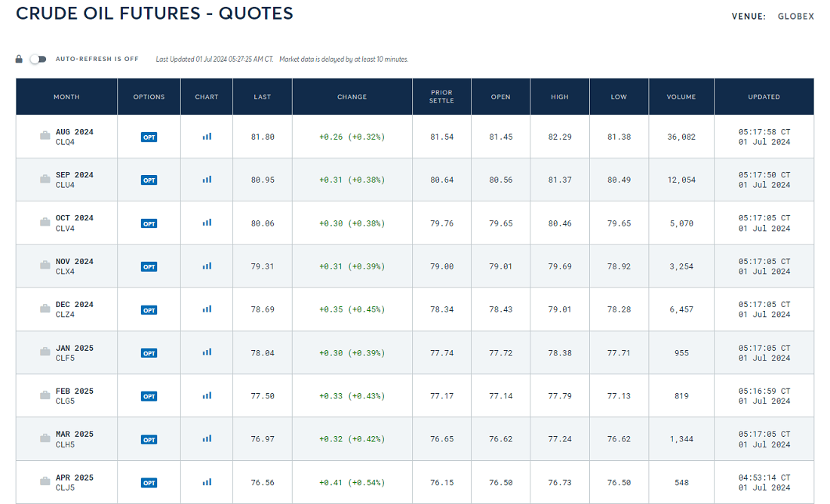Click briefcase icon for SEP 2024

click(45, 179)
